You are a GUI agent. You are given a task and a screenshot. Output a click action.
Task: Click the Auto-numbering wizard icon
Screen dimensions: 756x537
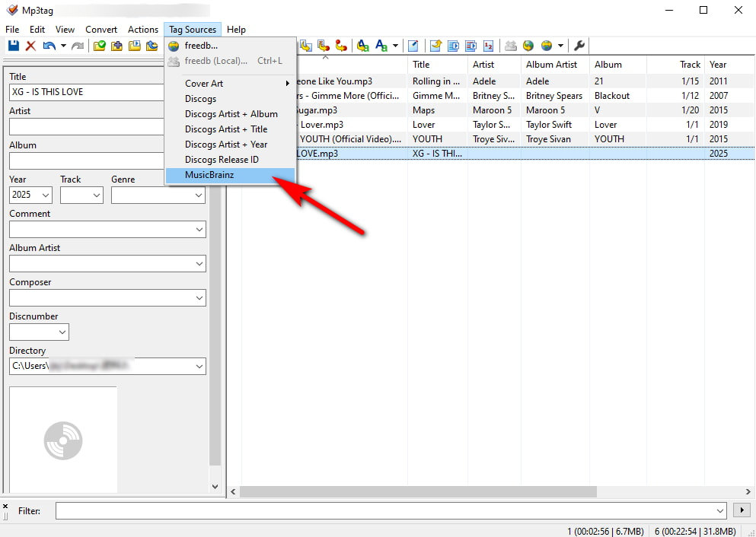point(488,46)
